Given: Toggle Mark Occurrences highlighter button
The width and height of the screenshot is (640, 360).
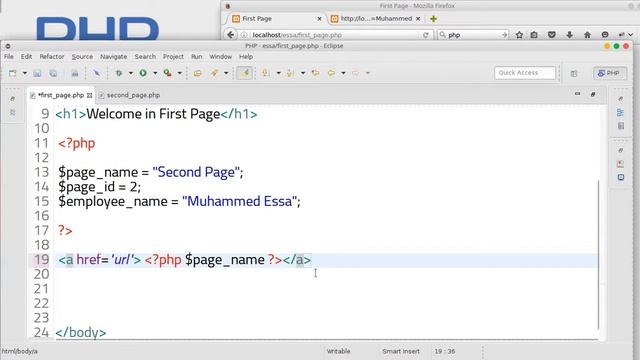Looking at the screenshot, I should pos(244,73).
